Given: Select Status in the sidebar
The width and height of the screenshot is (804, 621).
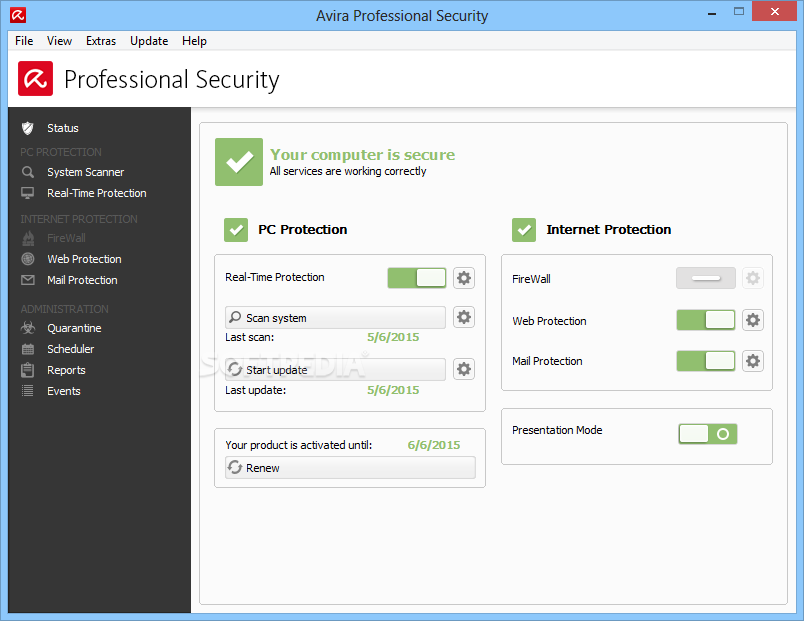Looking at the screenshot, I should click(x=63, y=128).
